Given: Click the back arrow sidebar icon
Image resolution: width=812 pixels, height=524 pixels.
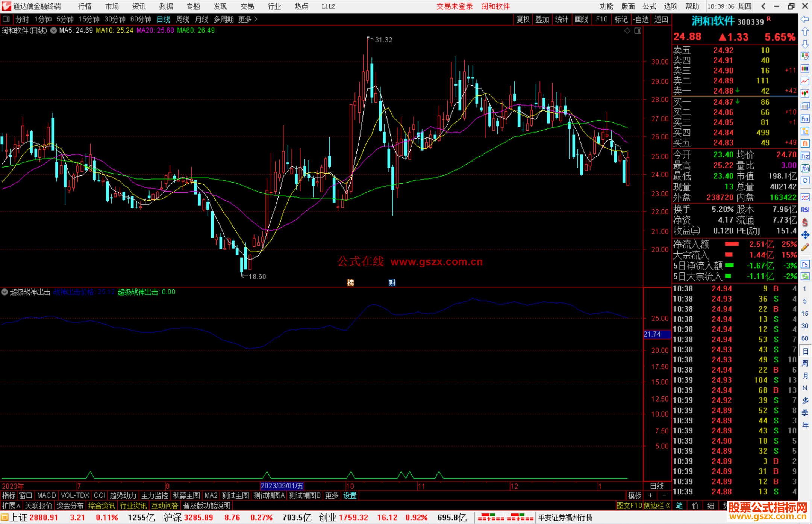Looking at the screenshot, I should pos(805,19).
